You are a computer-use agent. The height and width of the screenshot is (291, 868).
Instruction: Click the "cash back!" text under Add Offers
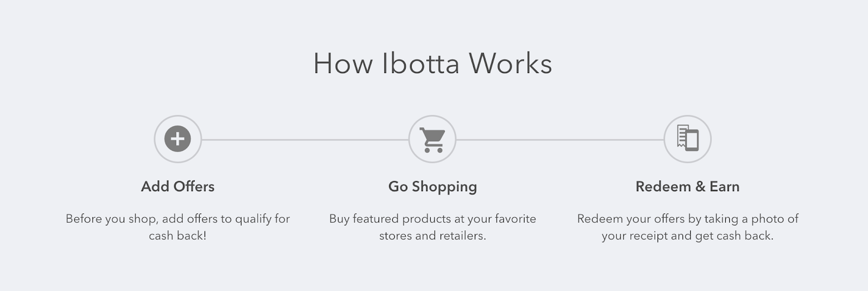click(177, 236)
